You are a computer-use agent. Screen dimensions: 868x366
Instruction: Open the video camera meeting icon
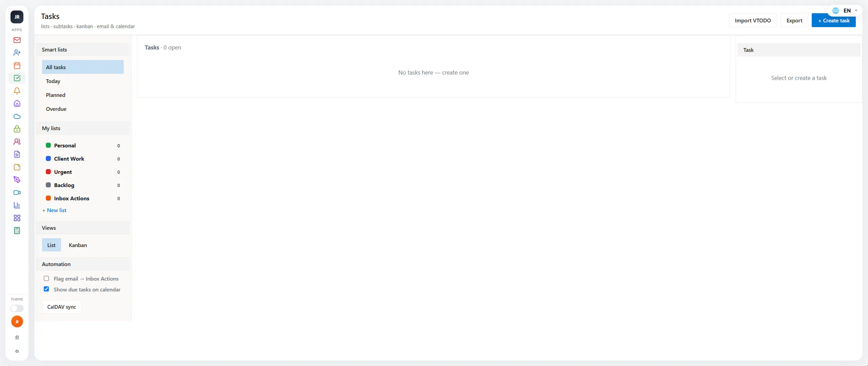click(17, 192)
